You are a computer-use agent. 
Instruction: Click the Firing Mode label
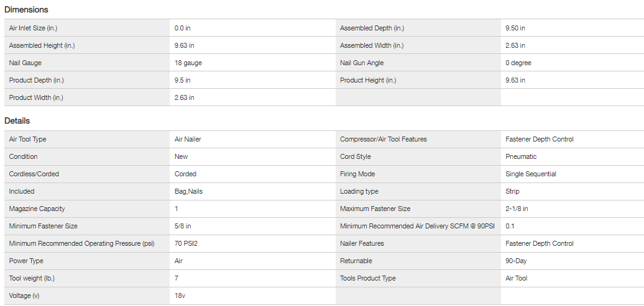pyautogui.click(x=357, y=174)
